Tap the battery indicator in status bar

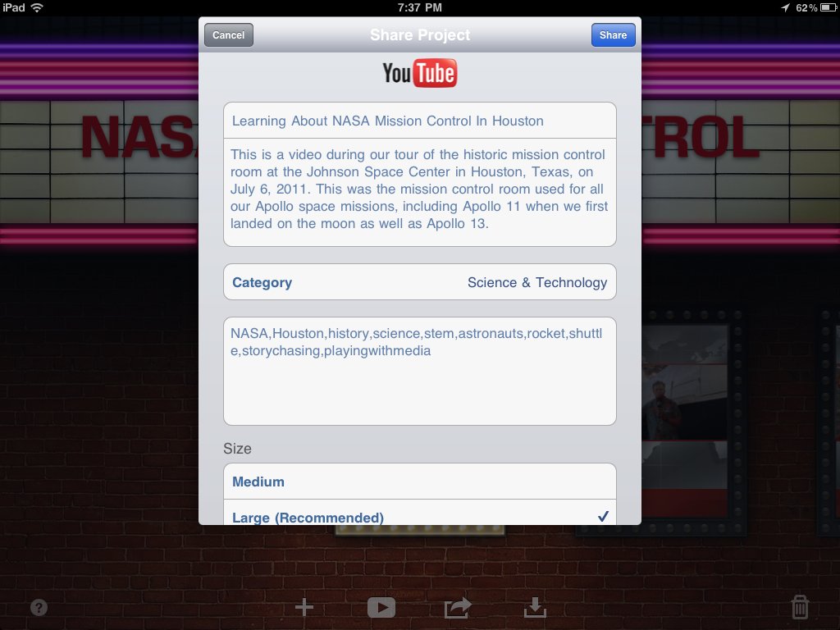[823, 8]
